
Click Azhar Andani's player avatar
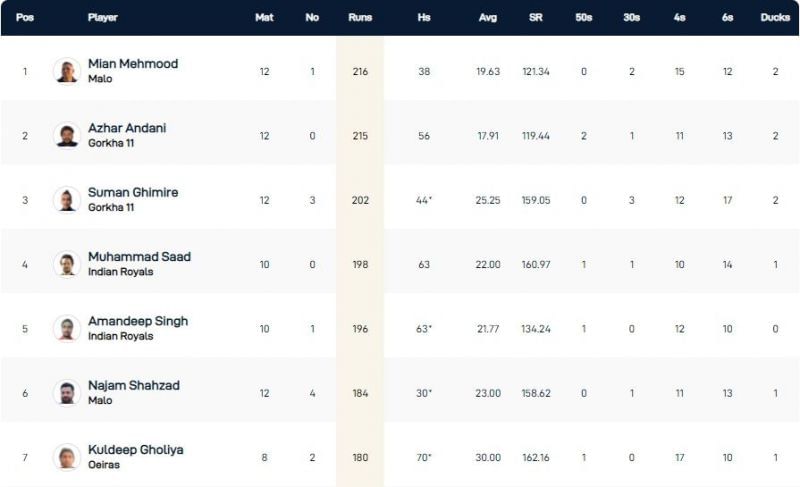pos(67,135)
